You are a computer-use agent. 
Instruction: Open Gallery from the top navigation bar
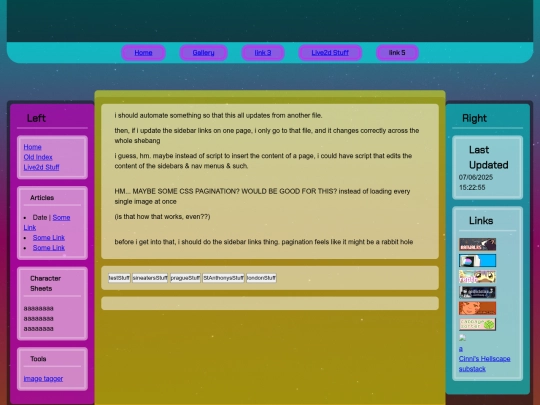(203, 53)
